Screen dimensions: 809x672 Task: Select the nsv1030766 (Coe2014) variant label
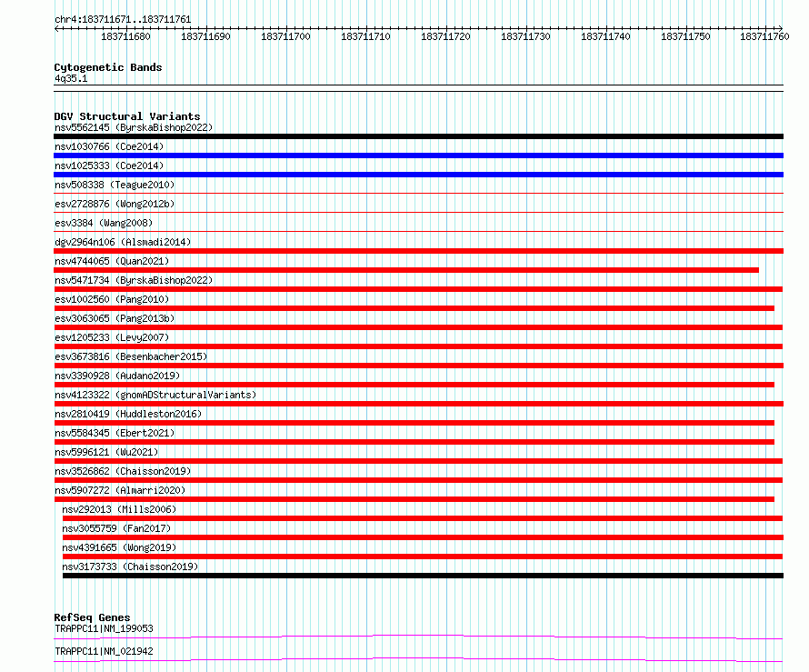point(109,146)
